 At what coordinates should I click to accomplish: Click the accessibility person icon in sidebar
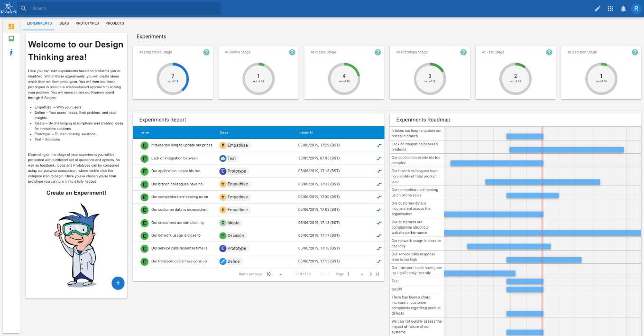pos(11,52)
